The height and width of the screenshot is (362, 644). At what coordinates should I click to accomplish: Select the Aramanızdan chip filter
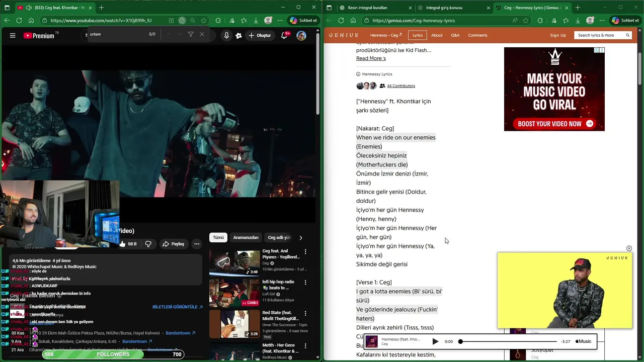246,237
